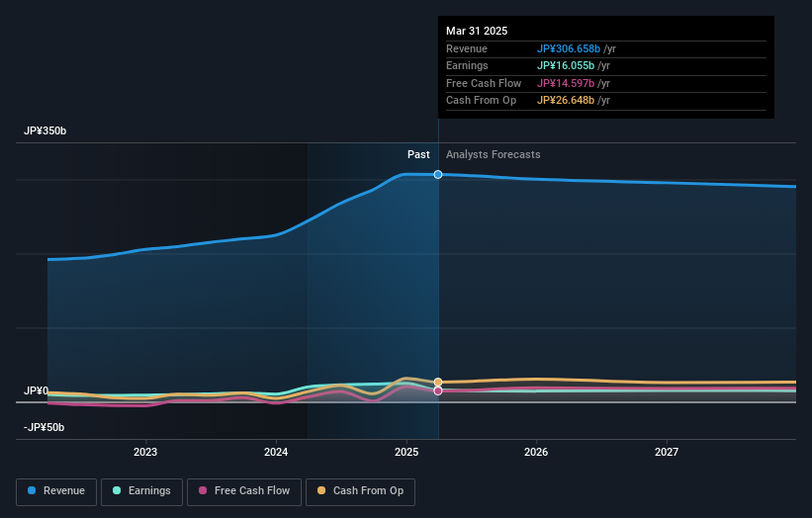The width and height of the screenshot is (812, 518).
Task: Click the JP¥350b y-axis label
Action: coord(45,130)
